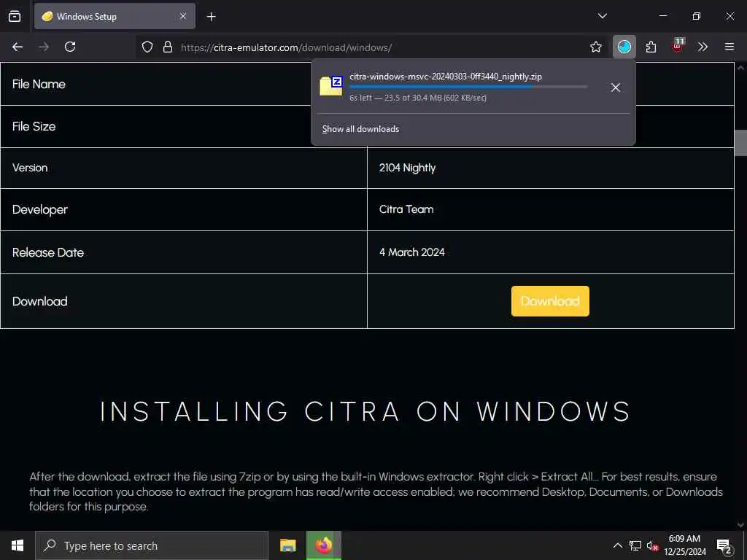Screen dimensions: 747x560
Task: Open Show all downloads
Action: [360, 129]
